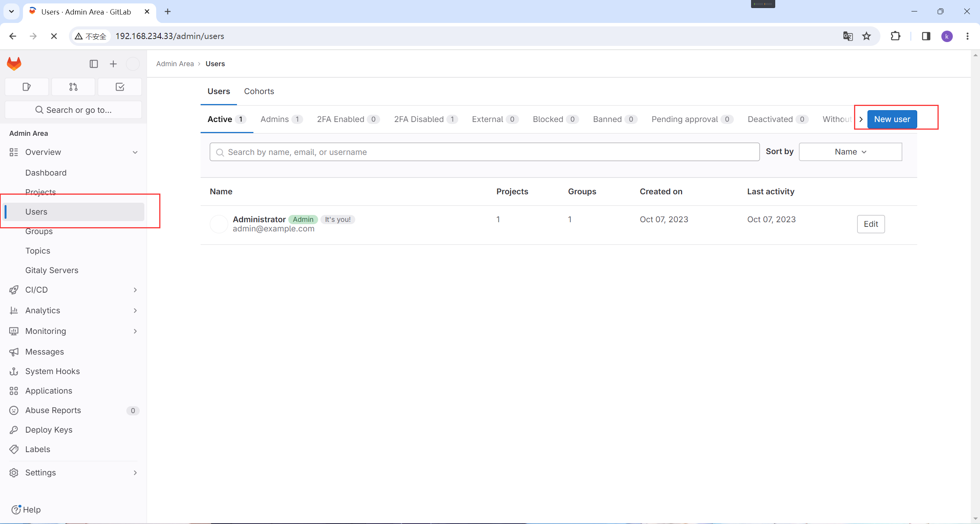Expand the CI/CD sidebar section

[135, 290]
